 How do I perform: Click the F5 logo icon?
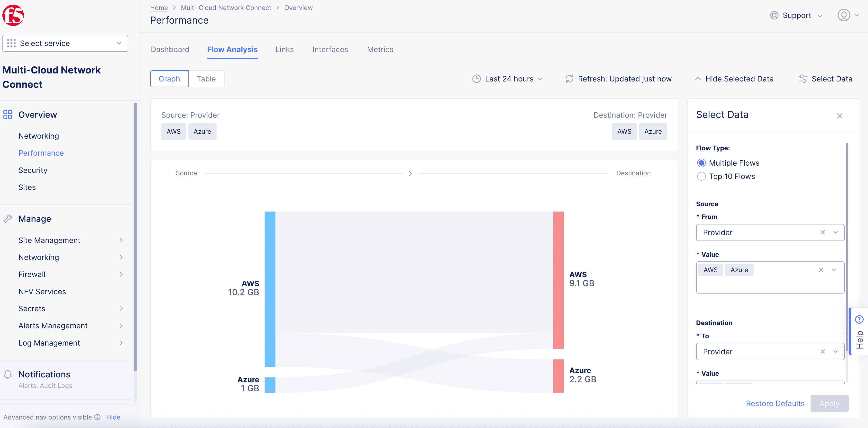tap(13, 15)
